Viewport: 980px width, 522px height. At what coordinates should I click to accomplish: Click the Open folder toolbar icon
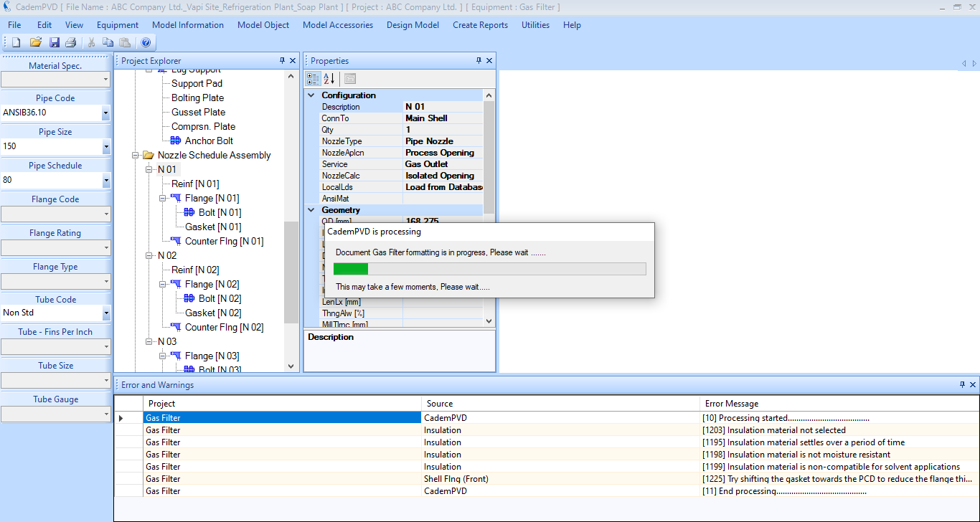click(x=35, y=42)
